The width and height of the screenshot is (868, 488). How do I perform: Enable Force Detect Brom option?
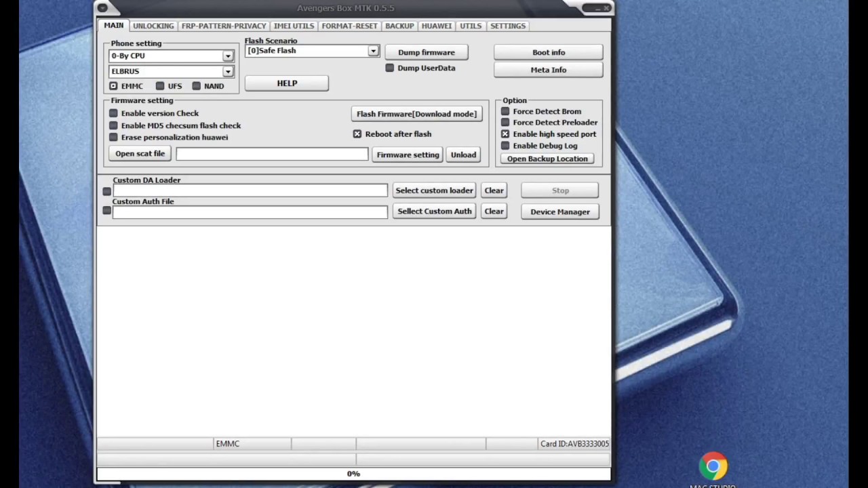[505, 111]
